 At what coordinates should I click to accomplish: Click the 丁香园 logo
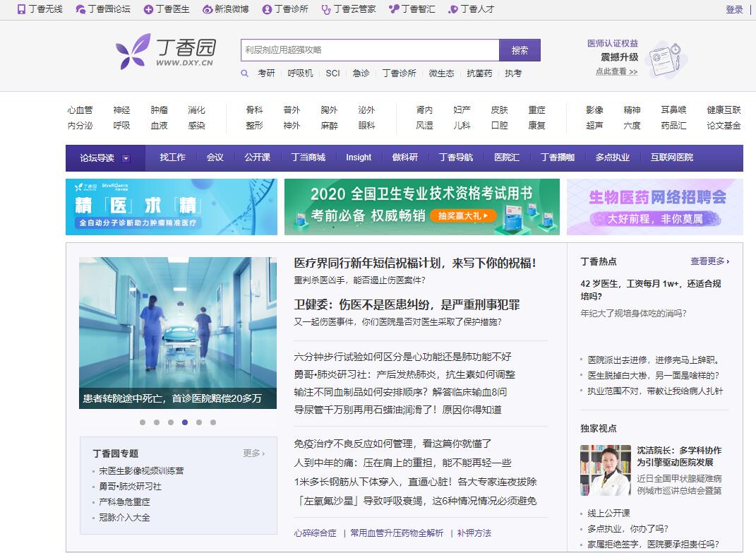[x=166, y=51]
